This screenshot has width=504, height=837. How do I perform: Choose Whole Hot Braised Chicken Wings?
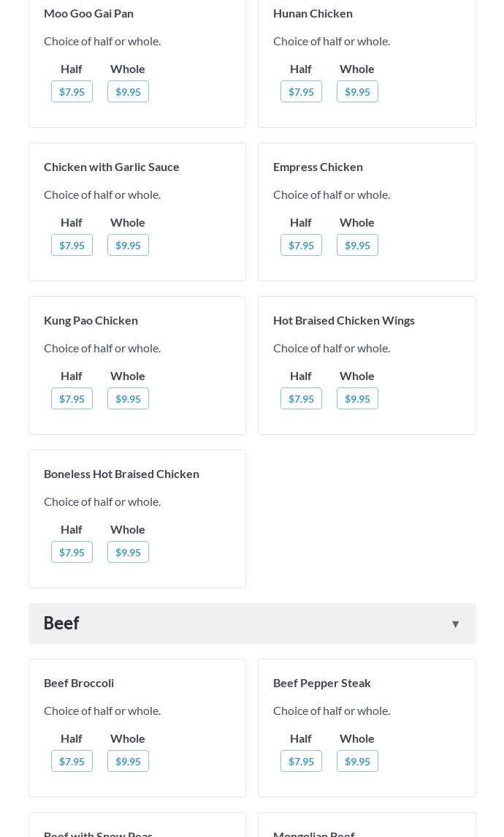pos(357,398)
